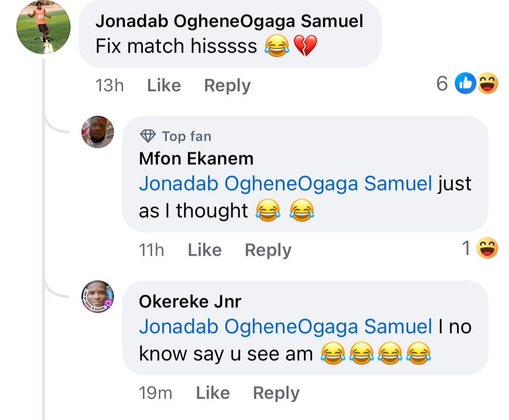Reply to Okereke Jnr's comment
The image size is (509, 420).
pos(276,393)
